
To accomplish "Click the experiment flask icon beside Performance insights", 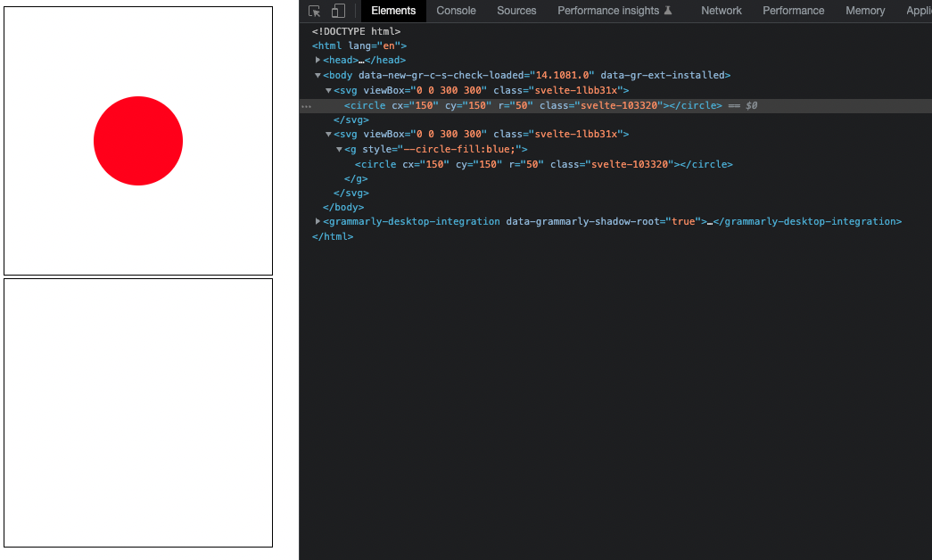I will pyautogui.click(x=668, y=10).
